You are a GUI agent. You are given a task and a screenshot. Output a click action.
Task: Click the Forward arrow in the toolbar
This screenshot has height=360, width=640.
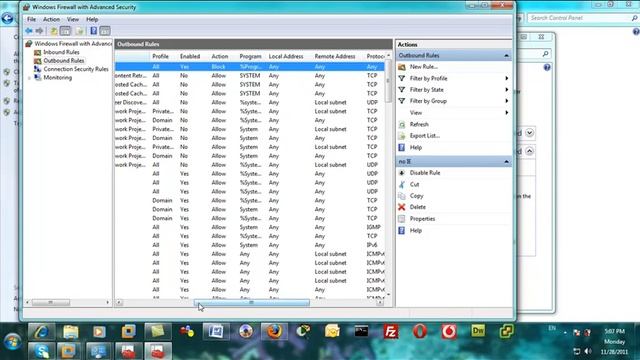click(x=39, y=31)
